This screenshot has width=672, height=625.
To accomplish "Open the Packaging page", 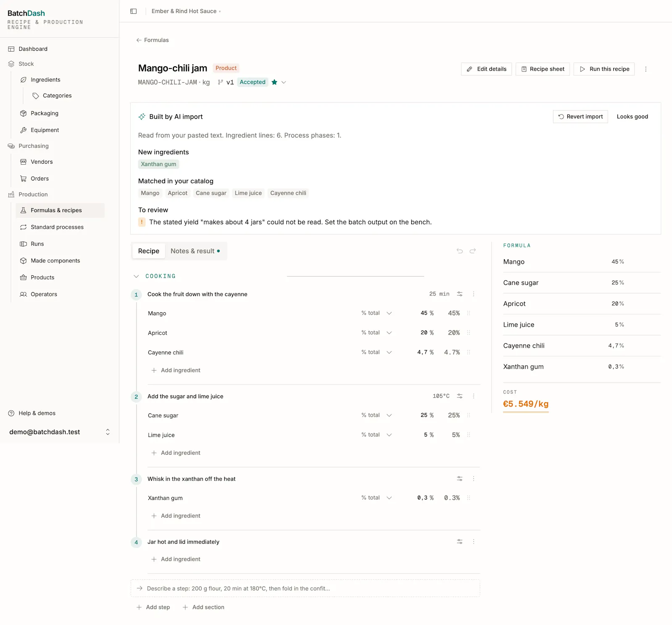I will 45,113.
